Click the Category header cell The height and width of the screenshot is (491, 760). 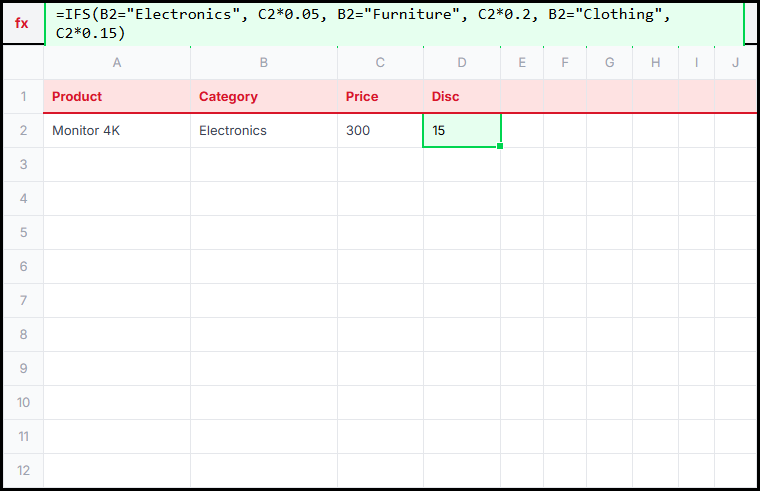[x=264, y=97]
